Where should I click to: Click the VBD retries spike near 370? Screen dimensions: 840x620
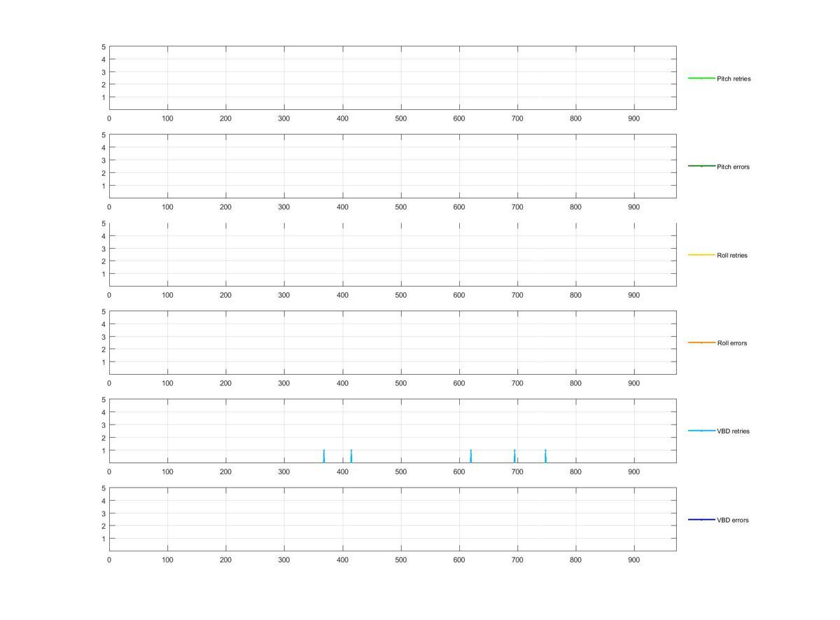point(324,456)
